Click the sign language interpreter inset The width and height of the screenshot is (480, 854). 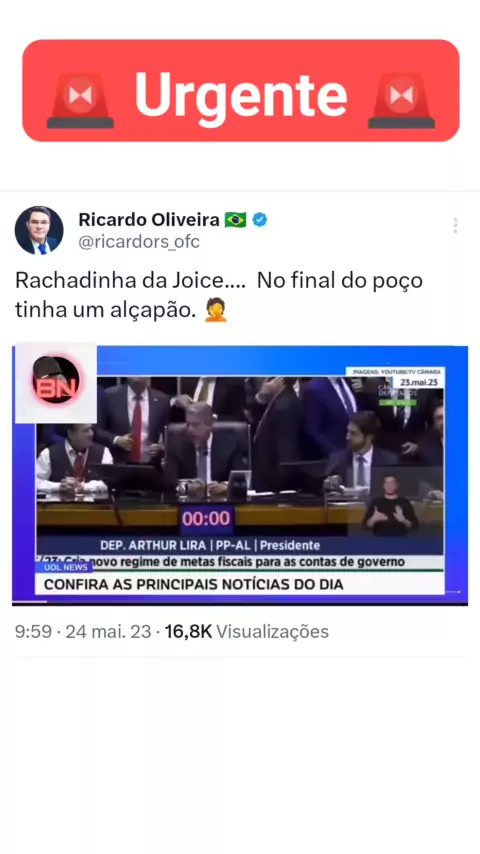392,505
